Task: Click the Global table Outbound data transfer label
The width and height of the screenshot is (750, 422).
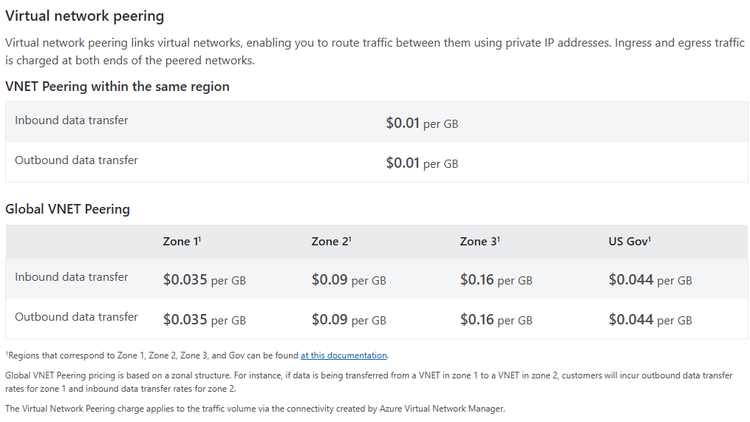Action: tap(76, 317)
